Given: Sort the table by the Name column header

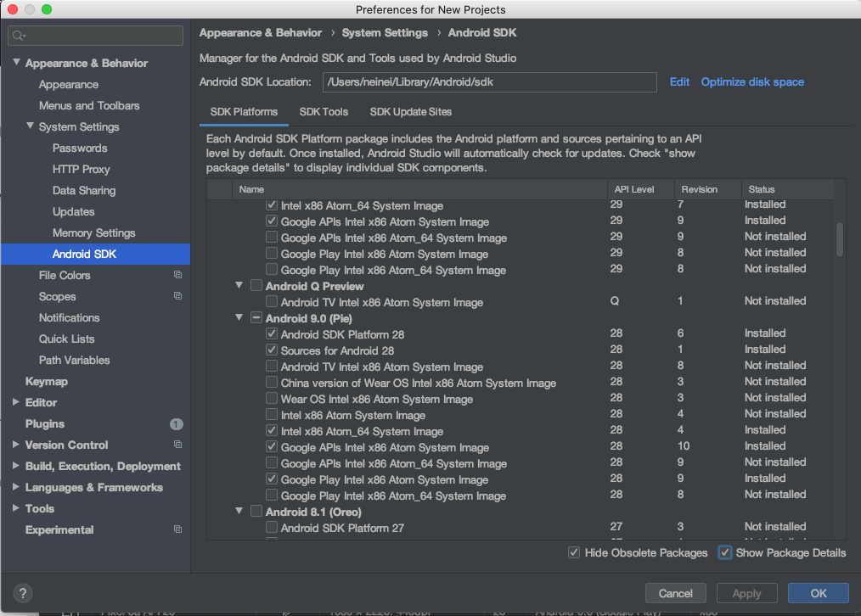Looking at the screenshot, I should [x=419, y=189].
